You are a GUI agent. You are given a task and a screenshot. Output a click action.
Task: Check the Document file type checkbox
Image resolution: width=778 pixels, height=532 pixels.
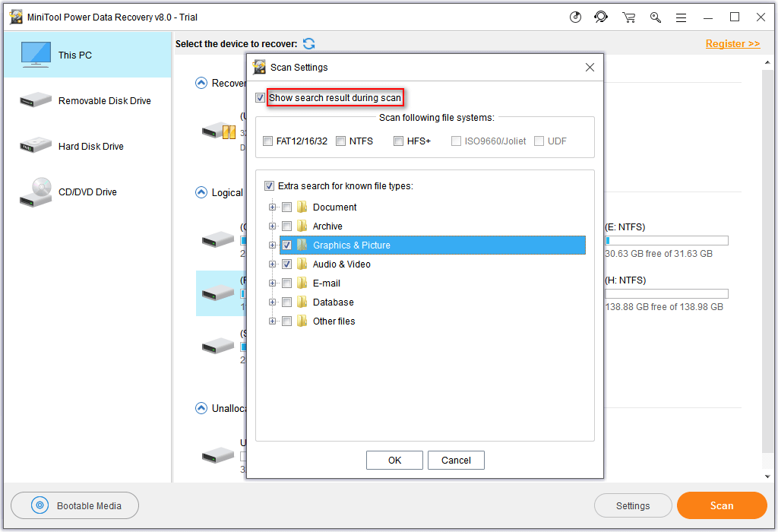pos(286,207)
